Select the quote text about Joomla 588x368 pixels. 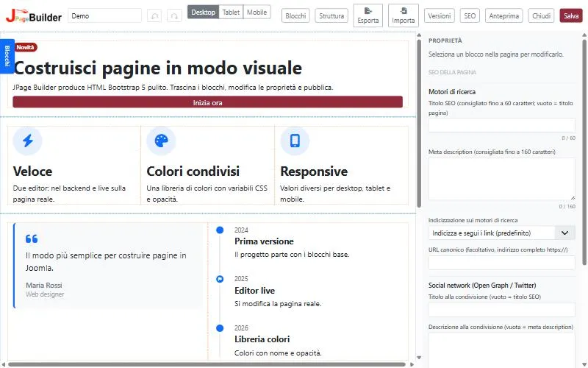(106, 261)
